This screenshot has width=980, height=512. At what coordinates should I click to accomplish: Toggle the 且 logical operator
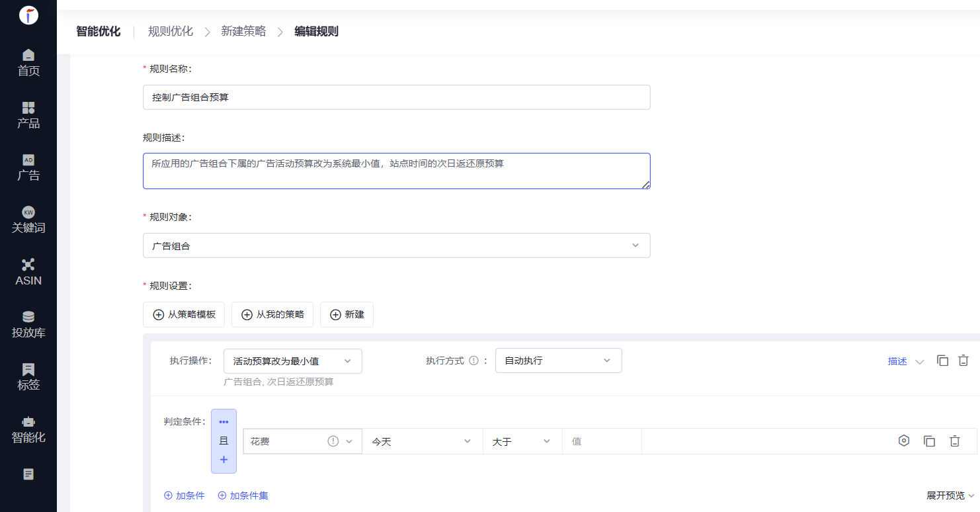(224, 441)
